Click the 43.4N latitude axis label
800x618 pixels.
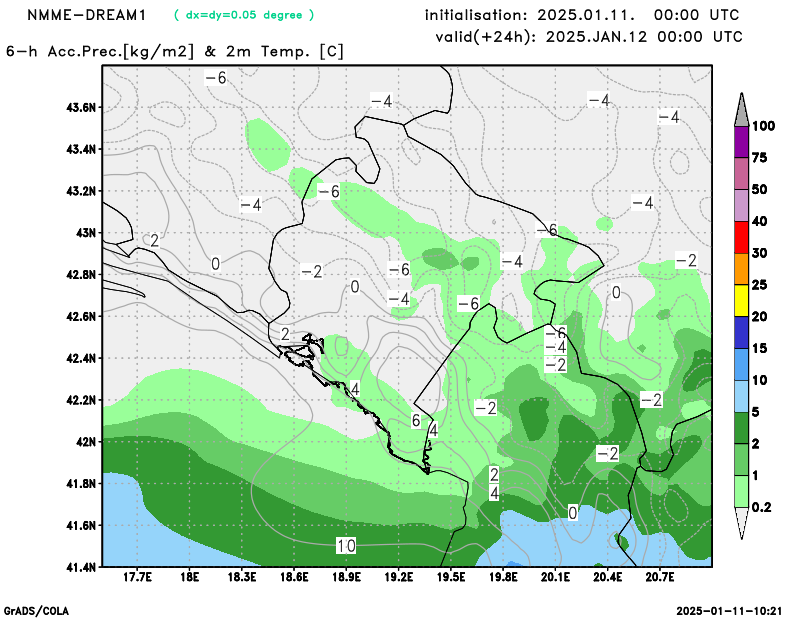(x=81, y=150)
